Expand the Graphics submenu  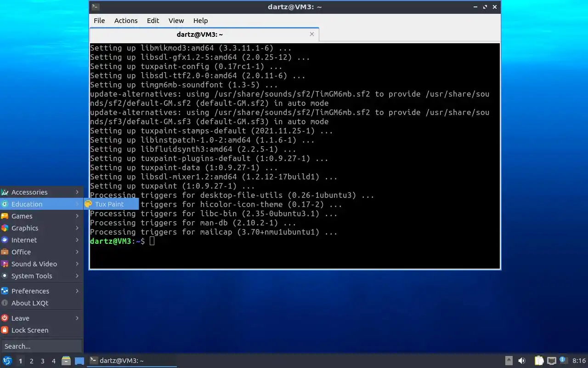(x=41, y=228)
